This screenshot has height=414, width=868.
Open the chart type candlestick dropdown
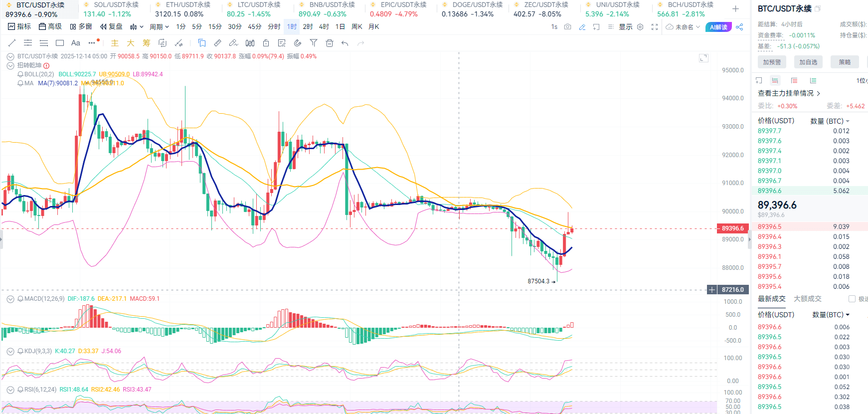(x=136, y=27)
